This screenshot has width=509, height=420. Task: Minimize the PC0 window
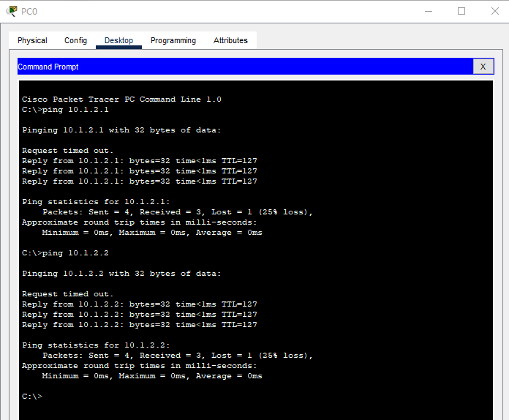point(429,12)
